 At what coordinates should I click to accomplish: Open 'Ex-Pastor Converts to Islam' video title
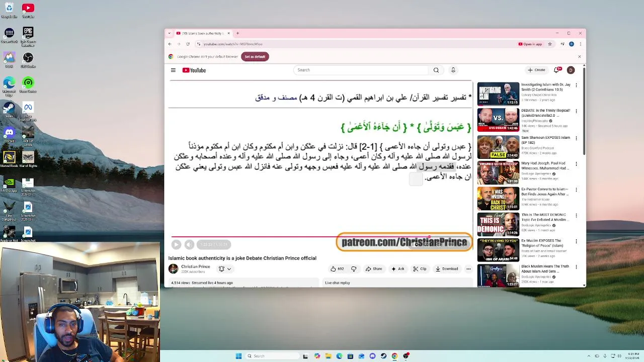(545, 192)
